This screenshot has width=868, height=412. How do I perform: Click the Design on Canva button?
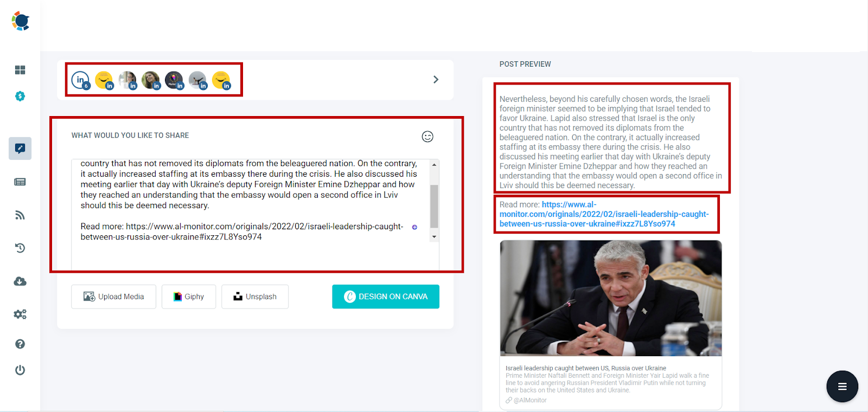click(386, 297)
